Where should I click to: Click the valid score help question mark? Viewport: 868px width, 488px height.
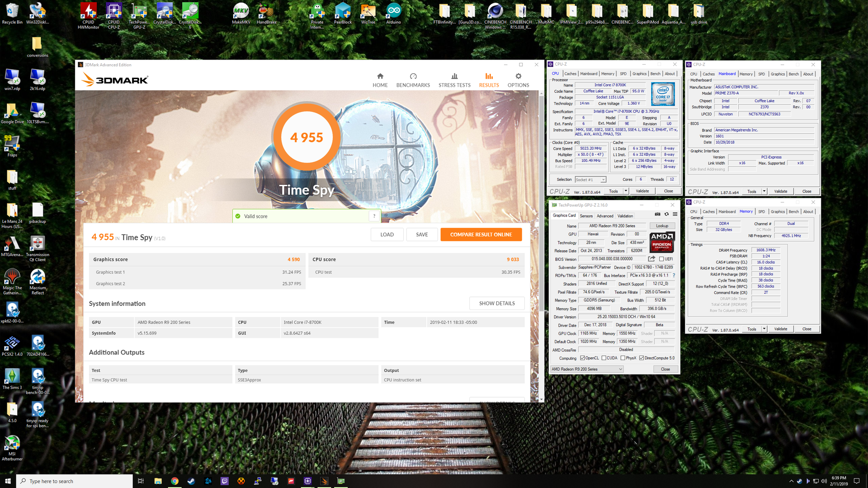pyautogui.click(x=374, y=216)
